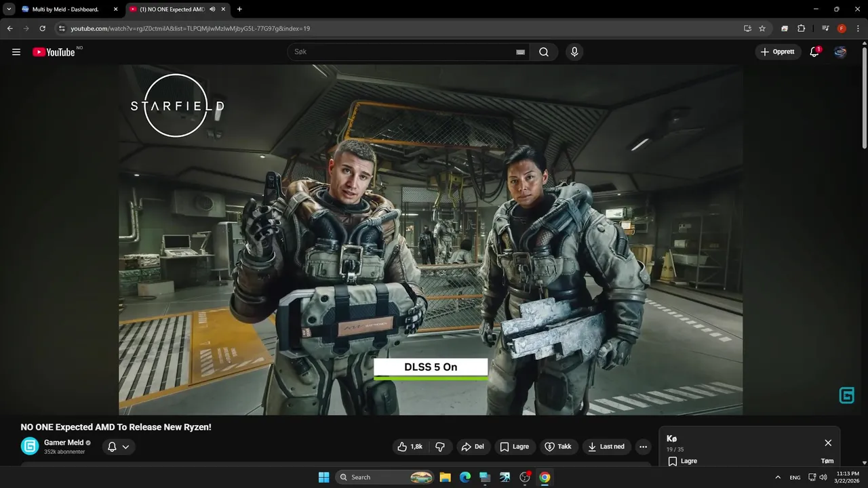Viewport: 868px width, 488px height.
Task: Click the video player to pause
Action: click(x=431, y=240)
